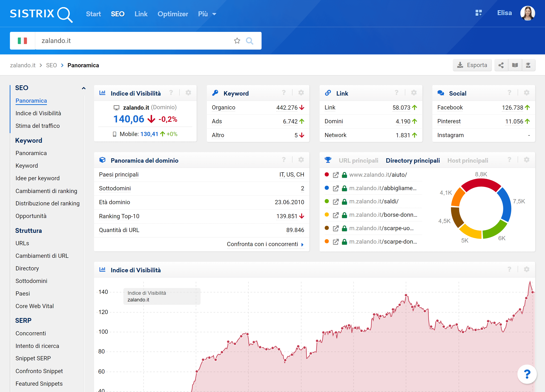The width and height of the screenshot is (545, 392).
Task: Click the star favorite icon in search bar
Action: pos(237,41)
